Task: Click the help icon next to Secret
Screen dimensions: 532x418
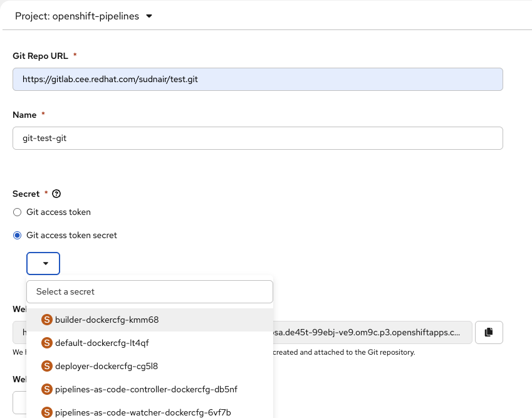Action: (x=56, y=194)
